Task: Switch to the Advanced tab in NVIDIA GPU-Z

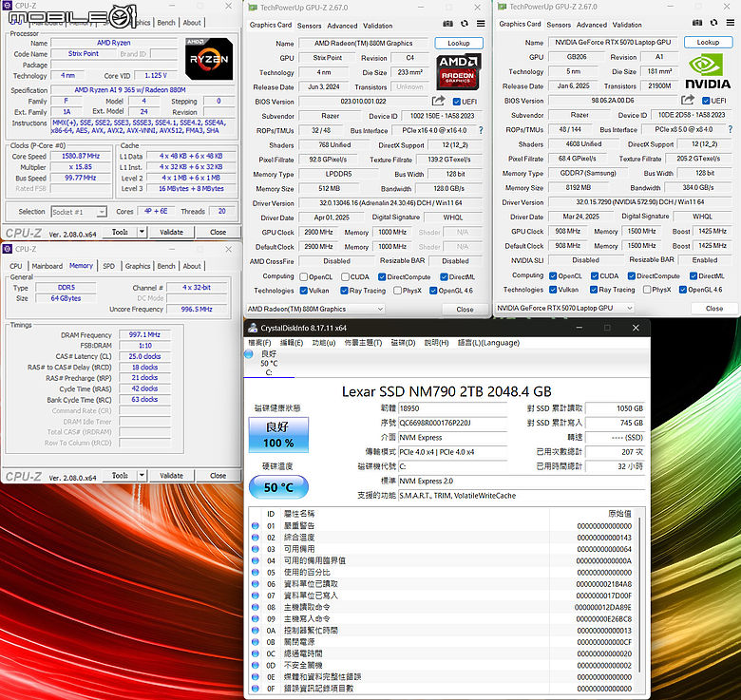Action: pyautogui.click(x=592, y=25)
